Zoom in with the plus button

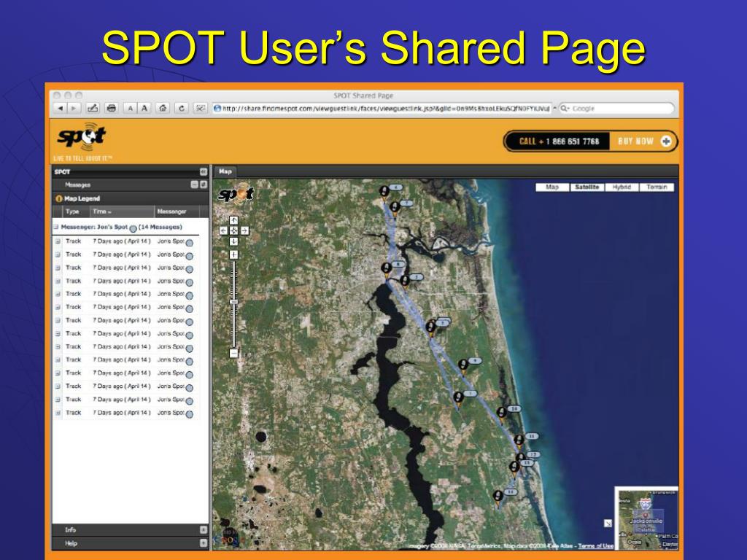point(234,254)
